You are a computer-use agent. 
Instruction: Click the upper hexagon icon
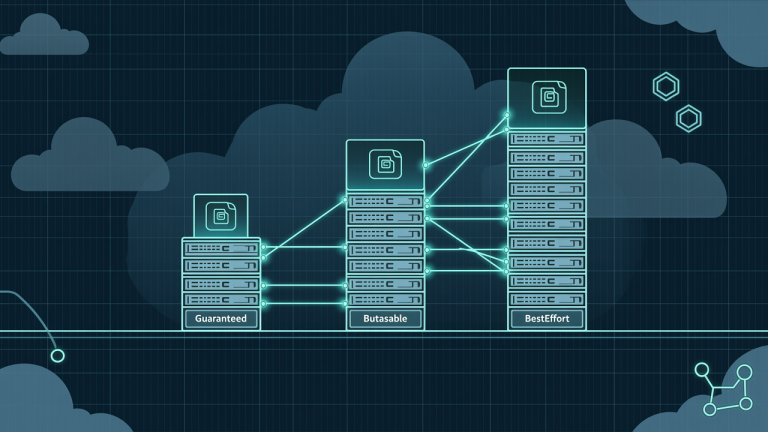[666, 87]
